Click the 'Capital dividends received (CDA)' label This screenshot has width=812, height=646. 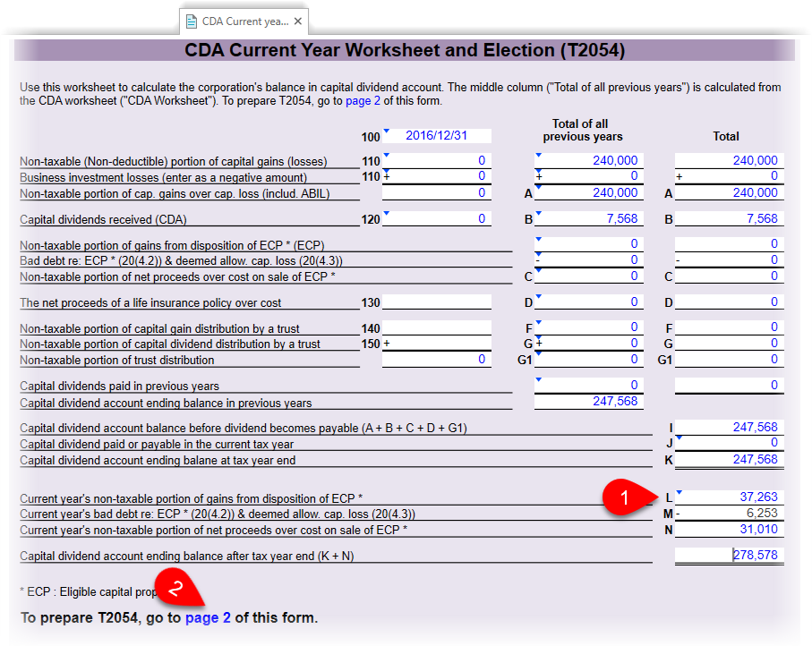(x=103, y=219)
